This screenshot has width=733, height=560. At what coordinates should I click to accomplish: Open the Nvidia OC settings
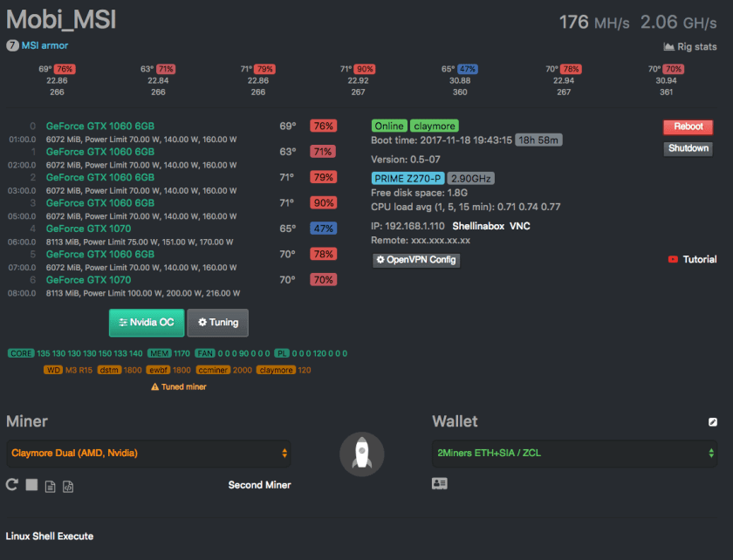coord(146,322)
